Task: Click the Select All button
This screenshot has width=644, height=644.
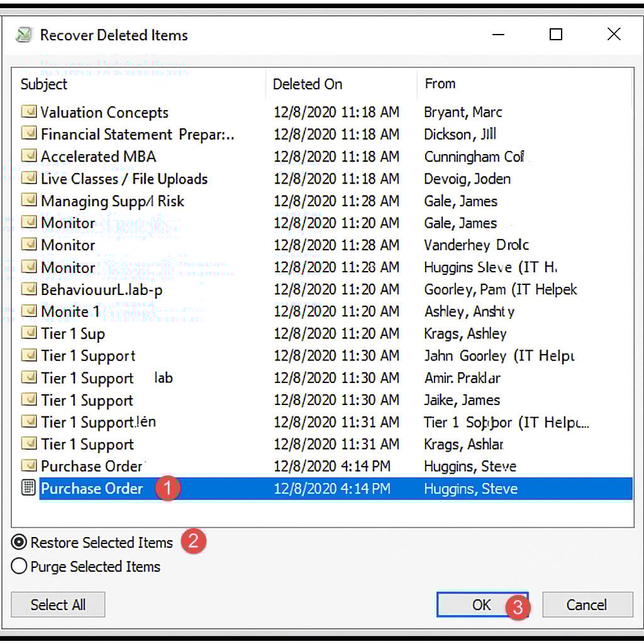Action: 58,604
